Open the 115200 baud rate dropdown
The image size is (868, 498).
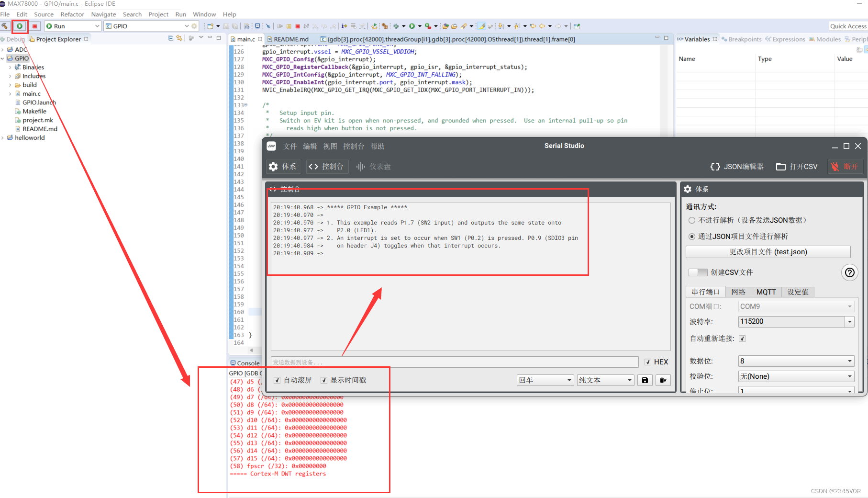[x=850, y=322]
